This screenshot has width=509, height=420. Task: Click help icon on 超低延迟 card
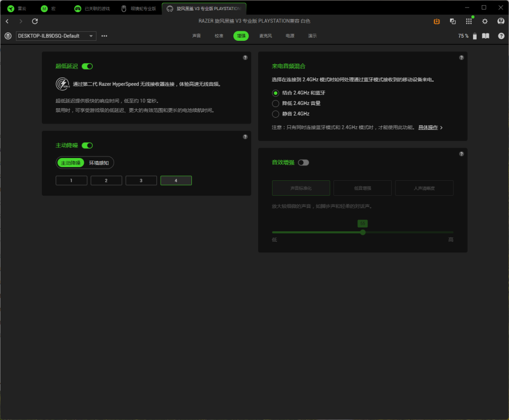245,57
